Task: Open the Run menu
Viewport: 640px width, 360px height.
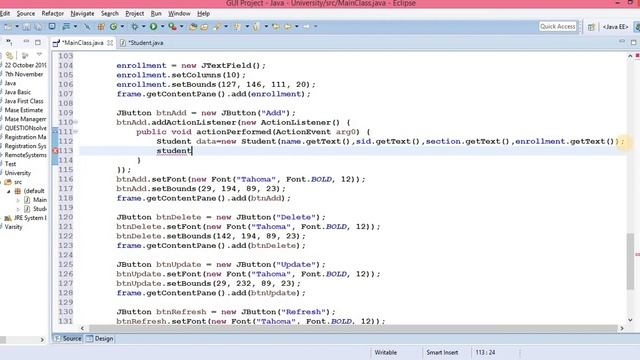Action: click(156, 13)
